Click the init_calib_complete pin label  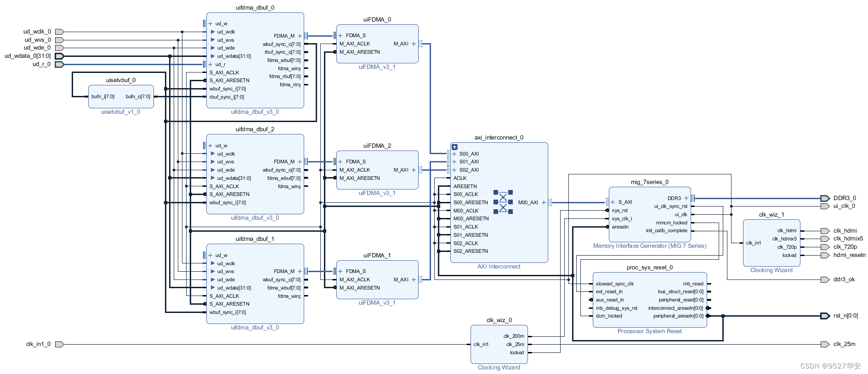pyautogui.click(x=666, y=231)
